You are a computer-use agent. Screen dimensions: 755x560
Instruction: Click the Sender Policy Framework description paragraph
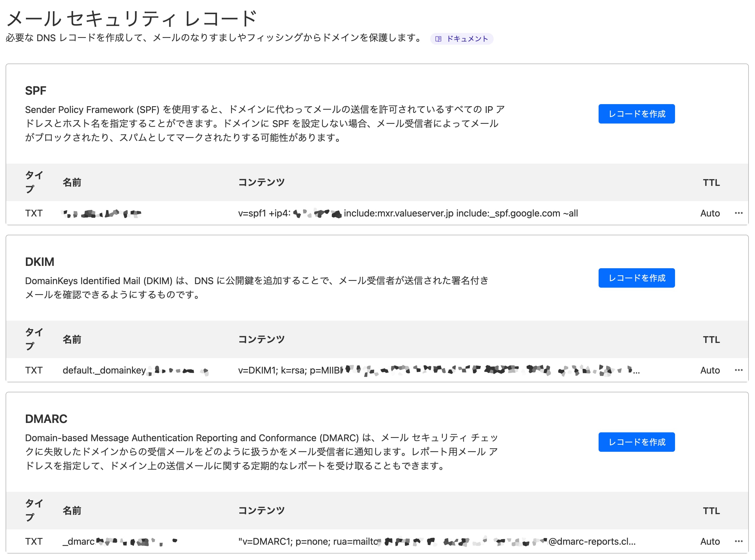point(265,124)
